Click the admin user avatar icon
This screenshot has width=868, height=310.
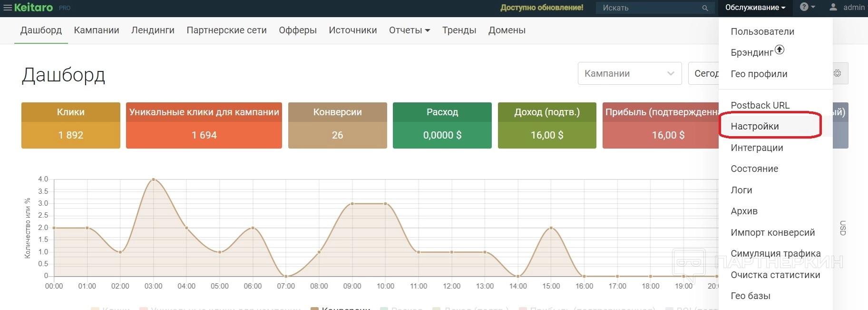tap(833, 7)
